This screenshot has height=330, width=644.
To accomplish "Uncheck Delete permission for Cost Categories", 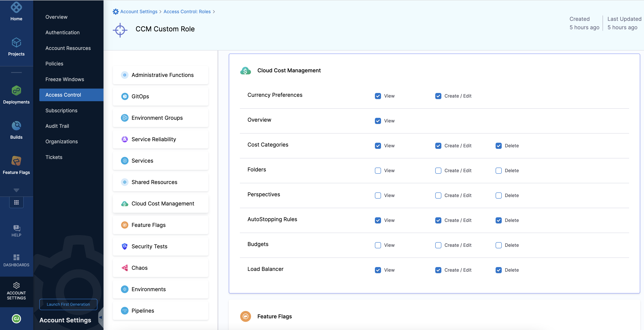I will [x=498, y=146].
